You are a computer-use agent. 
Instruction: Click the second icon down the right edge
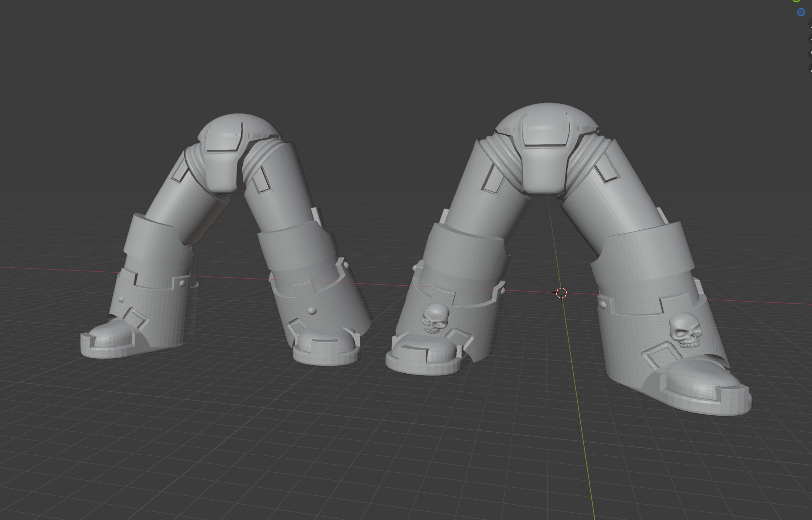point(811,39)
